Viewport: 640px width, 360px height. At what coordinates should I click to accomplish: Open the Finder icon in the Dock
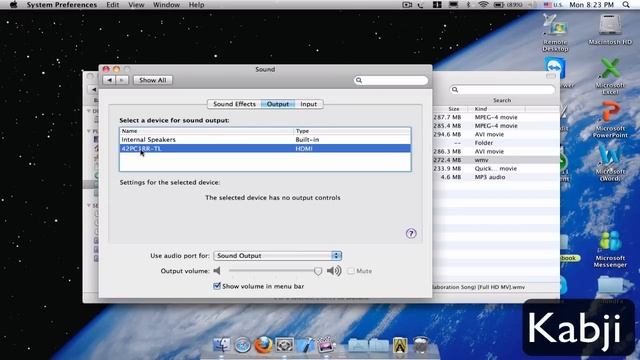[x=222, y=345]
